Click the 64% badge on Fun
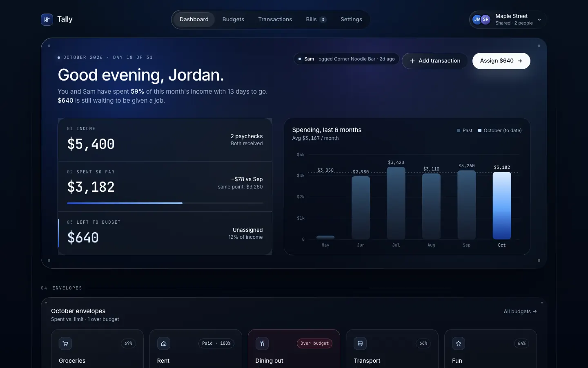 pyautogui.click(x=522, y=343)
